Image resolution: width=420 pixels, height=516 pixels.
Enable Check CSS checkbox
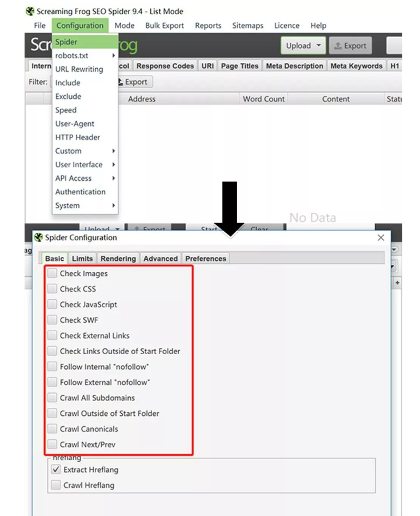click(x=52, y=289)
